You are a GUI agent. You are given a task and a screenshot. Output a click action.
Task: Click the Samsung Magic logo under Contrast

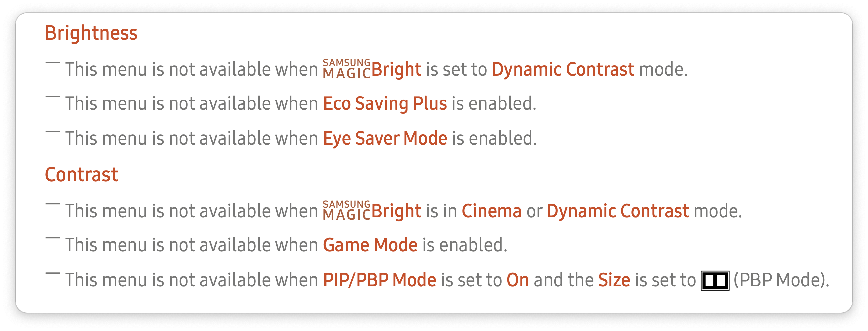(347, 211)
